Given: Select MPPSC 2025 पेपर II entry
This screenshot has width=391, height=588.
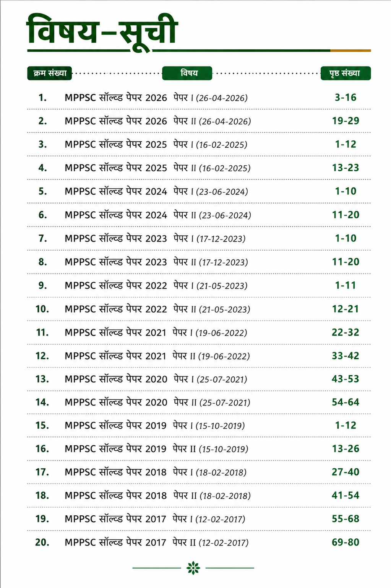Looking at the screenshot, I should coord(199,168).
